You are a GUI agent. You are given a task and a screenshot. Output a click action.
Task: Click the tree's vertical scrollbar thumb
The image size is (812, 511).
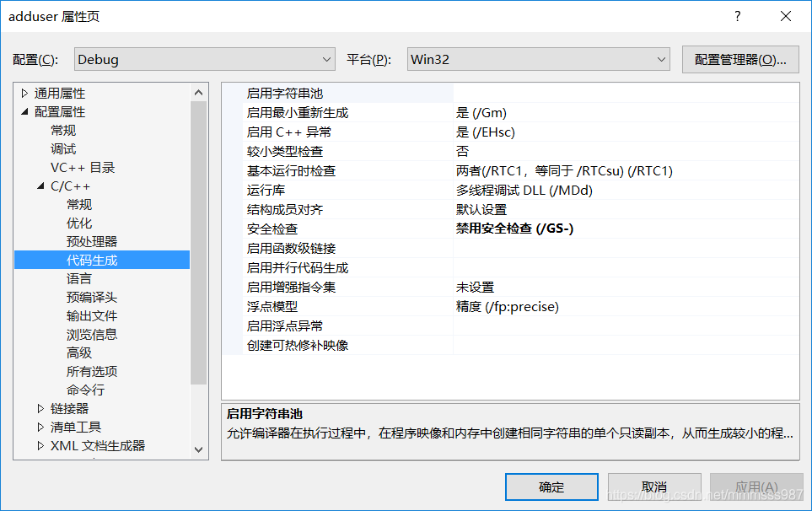(198, 243)
